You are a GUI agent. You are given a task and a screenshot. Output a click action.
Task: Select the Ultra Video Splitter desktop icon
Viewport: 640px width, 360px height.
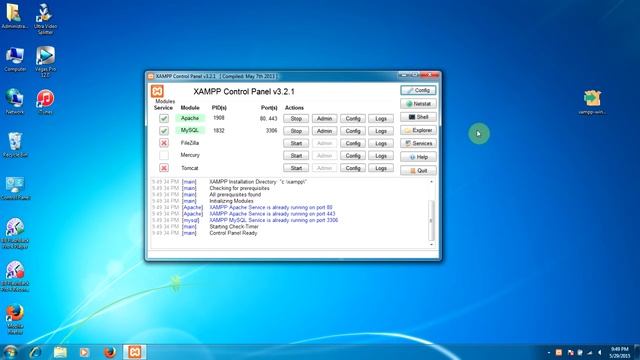[45, 19]
